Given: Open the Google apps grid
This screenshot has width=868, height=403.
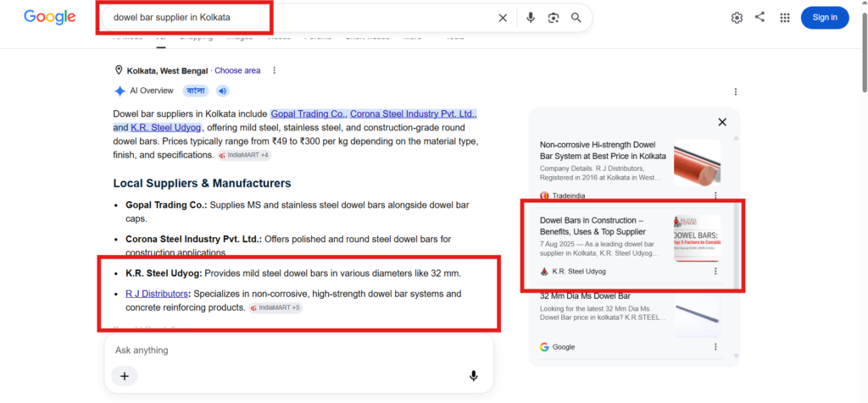Looking at the screenshot, I should tap(784, 18).
